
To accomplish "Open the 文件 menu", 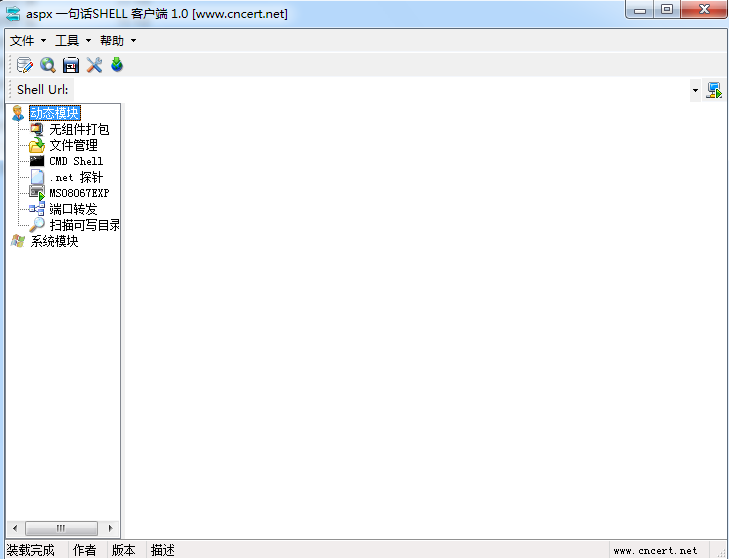I will point(28,41).
